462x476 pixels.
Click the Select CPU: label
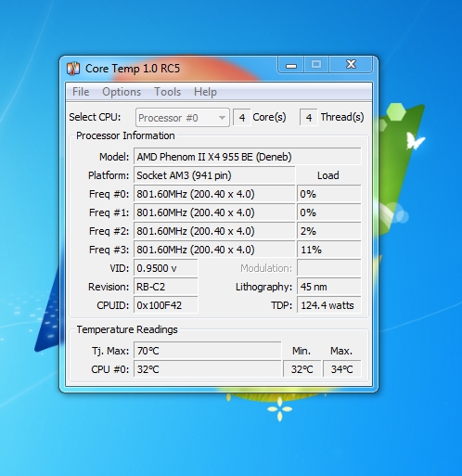click(95, 117)
